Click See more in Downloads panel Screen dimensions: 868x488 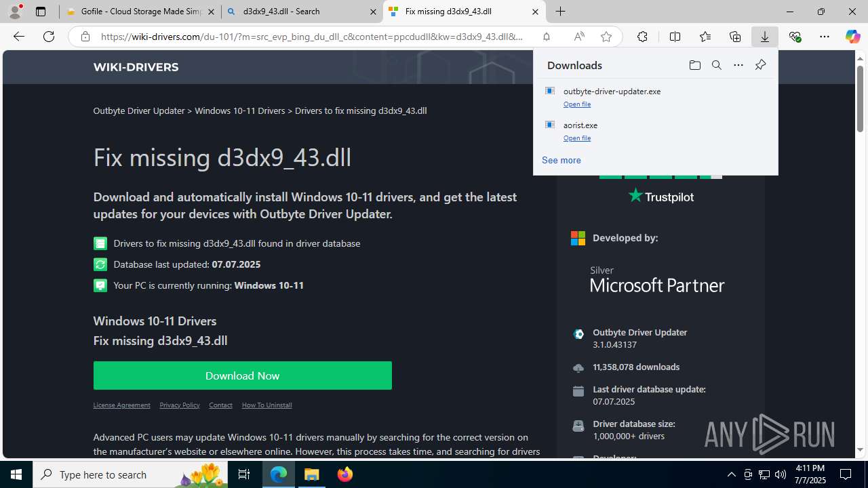point(561,160)
